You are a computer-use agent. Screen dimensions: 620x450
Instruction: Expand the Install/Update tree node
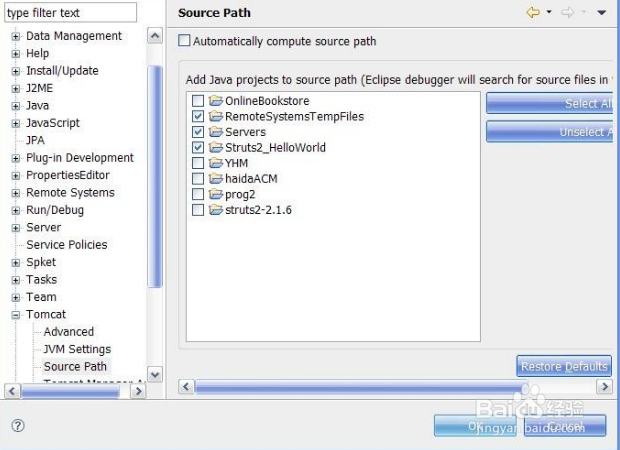(x=15, y=71)
